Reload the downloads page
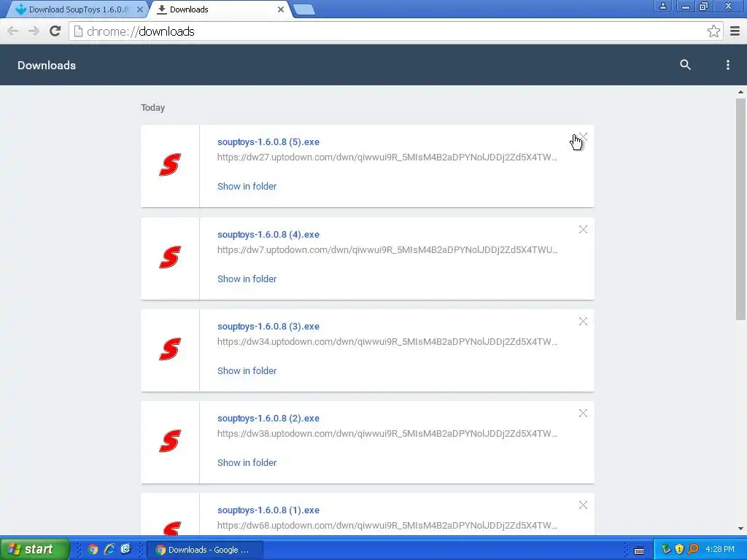The height and width of the screenshot is (560, 747). pyautogui.click(x=55, y=31)
